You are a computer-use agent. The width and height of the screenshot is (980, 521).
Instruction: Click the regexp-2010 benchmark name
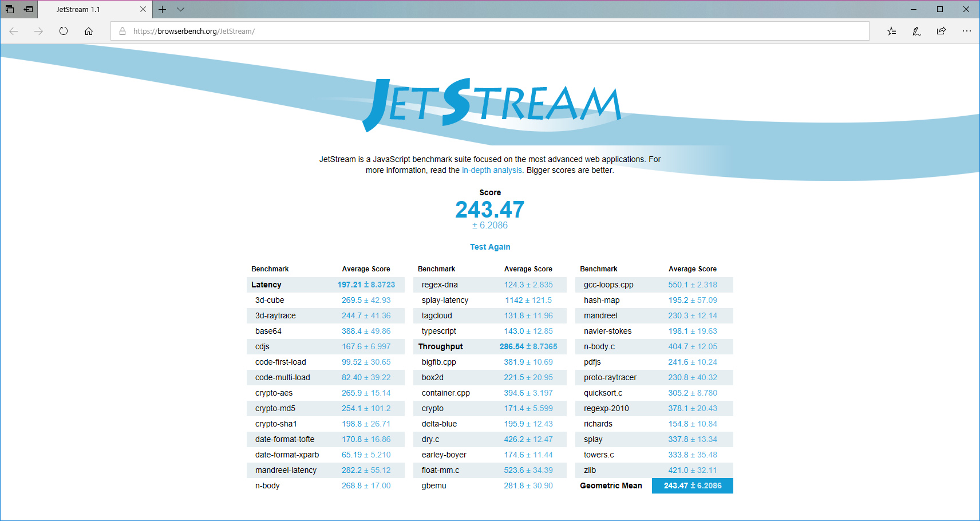click(606, 408)
